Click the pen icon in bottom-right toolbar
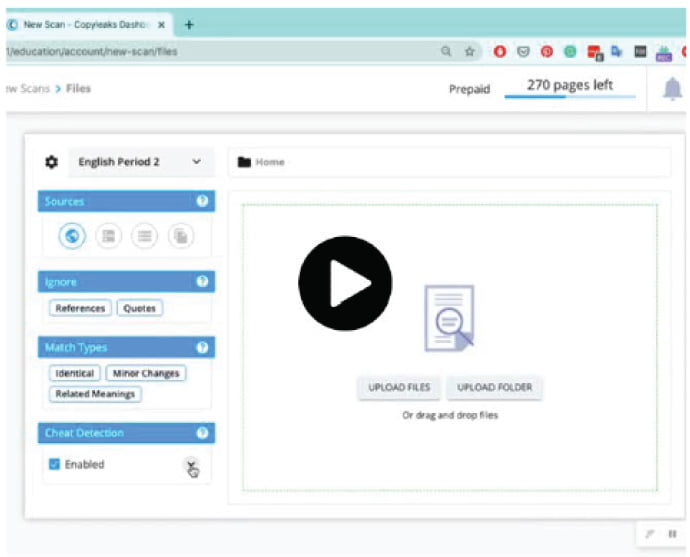The image size is (690, 557). [x=649, y=534]
